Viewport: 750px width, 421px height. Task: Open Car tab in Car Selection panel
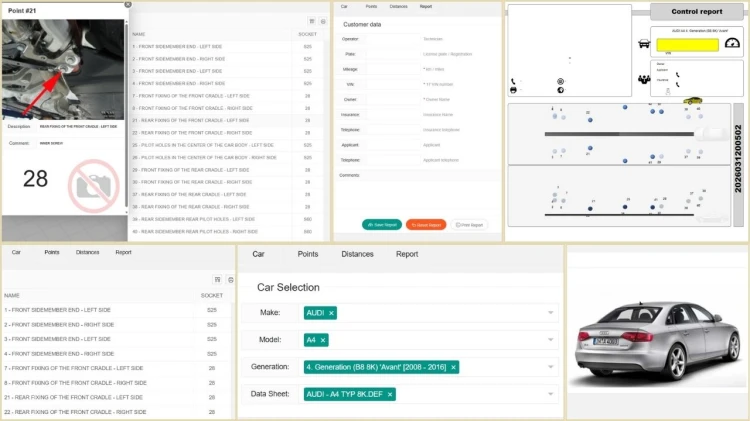coord(258,254)
